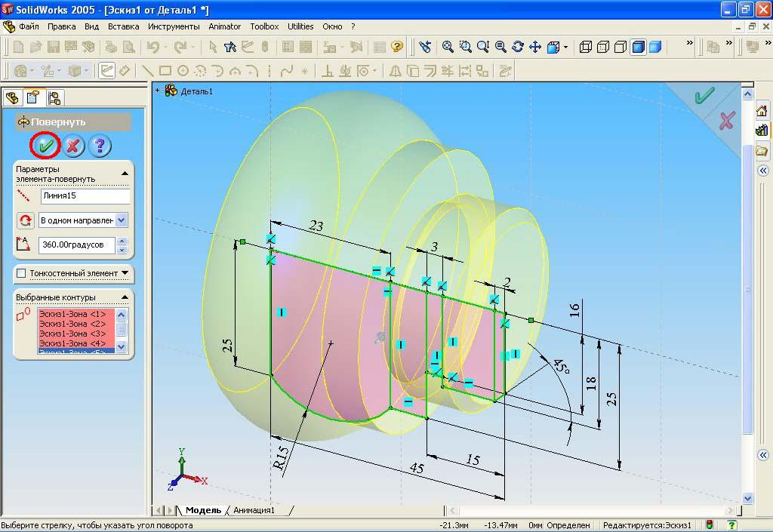Select the Line sketch tool
The image size is (773, 532).
147,71
